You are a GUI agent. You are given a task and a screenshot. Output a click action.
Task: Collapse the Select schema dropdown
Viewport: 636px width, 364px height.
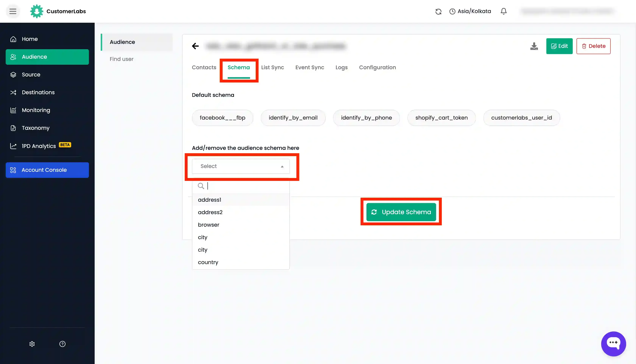click(241, 166)
